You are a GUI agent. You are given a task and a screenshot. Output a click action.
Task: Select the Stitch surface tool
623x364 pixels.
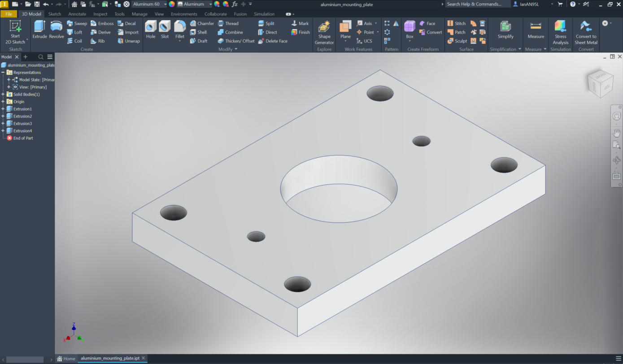[457, 23]
